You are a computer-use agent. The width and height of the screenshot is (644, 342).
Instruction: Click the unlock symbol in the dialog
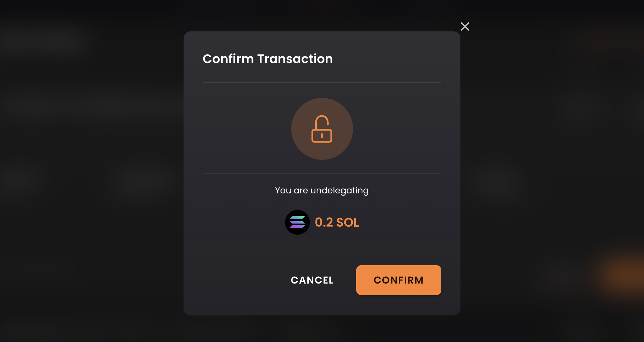point(322,129)
